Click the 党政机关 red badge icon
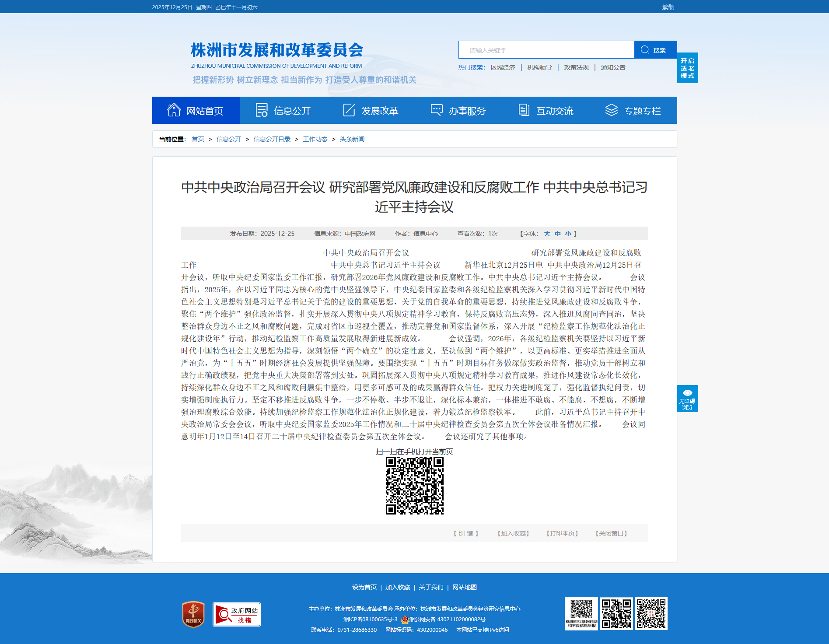This screenshot has width=829, height=644. click(x=193, y=614)
